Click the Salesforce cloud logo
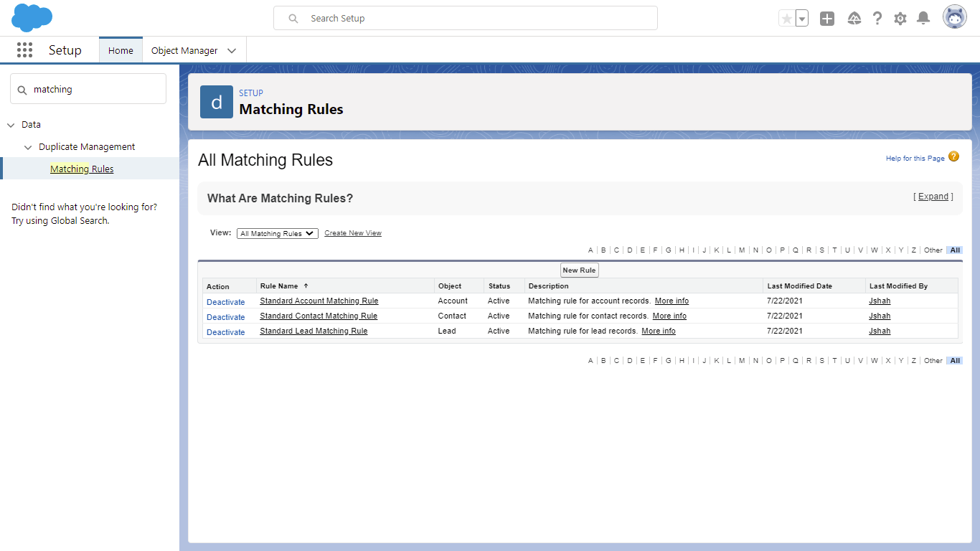Image resolution: width=980 pixels, height=551 pixels. coord(32,18)
